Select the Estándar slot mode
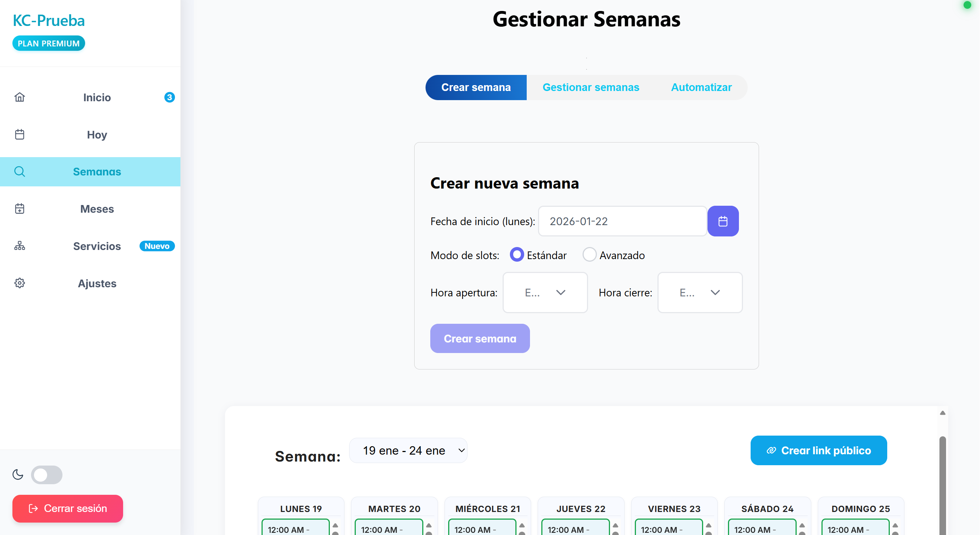The height and width of the screenshot is (535, 980). coord(516,255)
